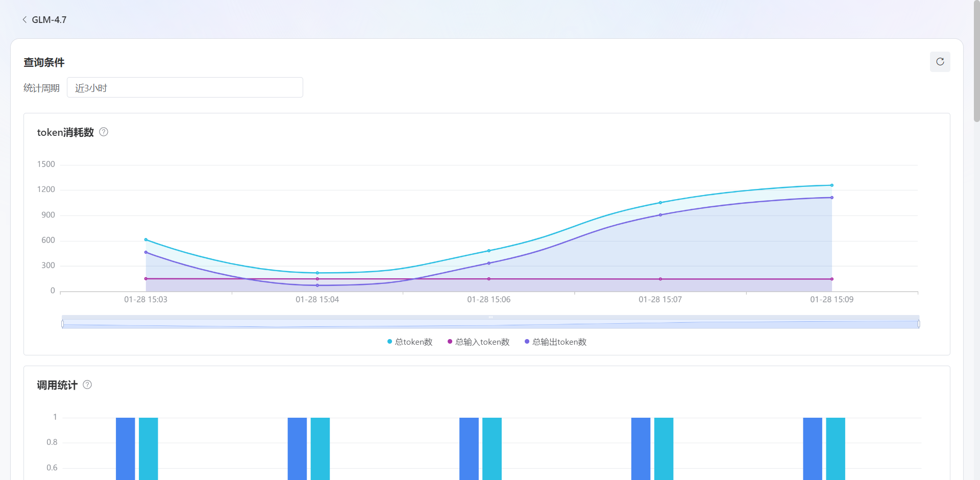Screen dimensions: 980x480
Task: Select 总输入token数 data point at 01-28 15:06
Action: coord(488,279)
